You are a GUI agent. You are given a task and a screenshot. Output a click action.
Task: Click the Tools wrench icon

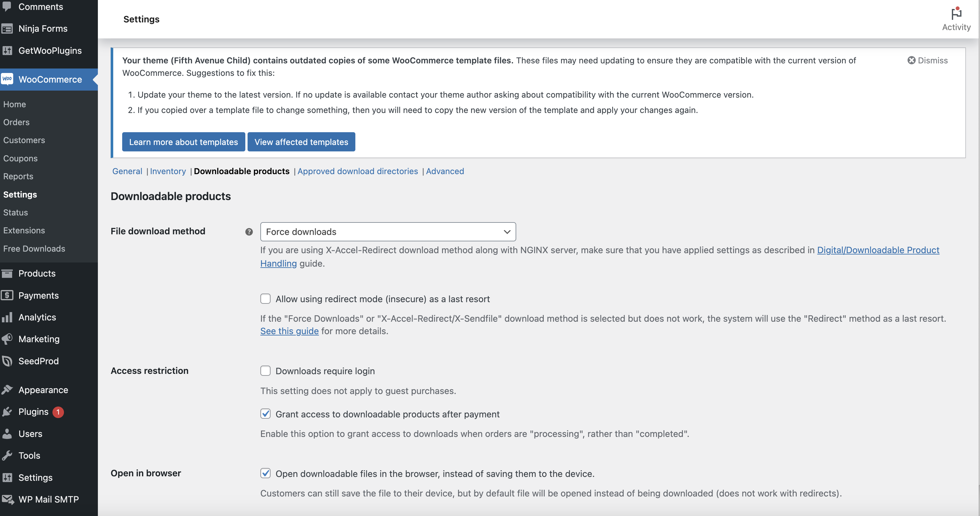[7, 456]
